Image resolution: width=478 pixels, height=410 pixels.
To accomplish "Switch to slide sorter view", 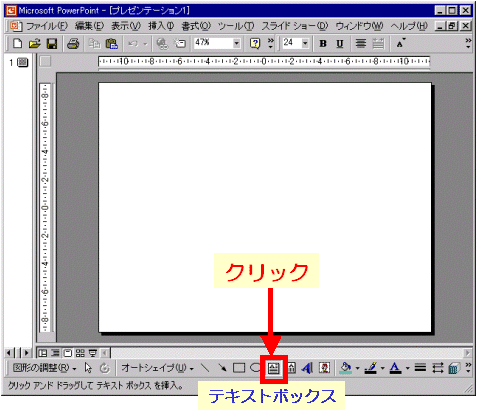I will (x=80, y=353).
